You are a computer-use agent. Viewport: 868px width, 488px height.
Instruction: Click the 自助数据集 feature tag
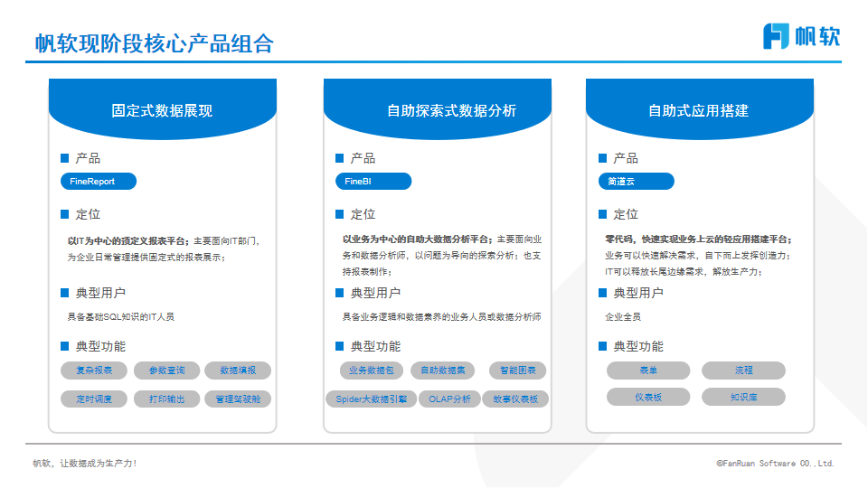(x=442, y=371)
